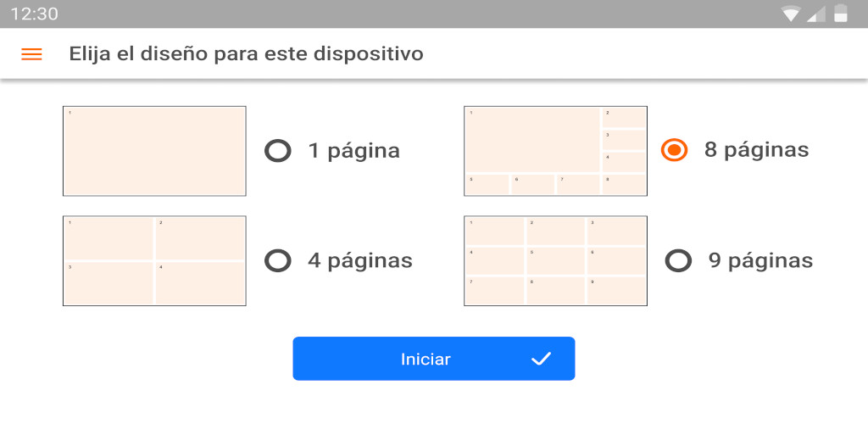Tap the Wi-Fi status icon
The width and height of the screenshot is (868, 424).
pos(792,14)
